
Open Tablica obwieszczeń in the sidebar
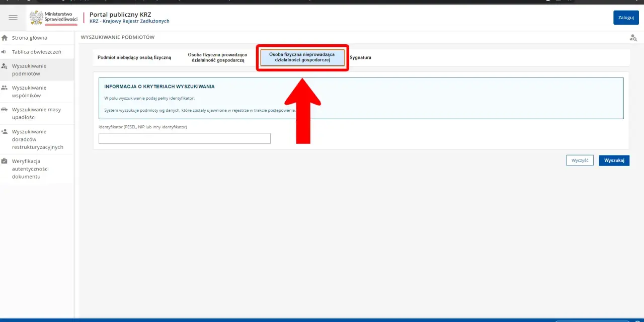pos(37,52)
